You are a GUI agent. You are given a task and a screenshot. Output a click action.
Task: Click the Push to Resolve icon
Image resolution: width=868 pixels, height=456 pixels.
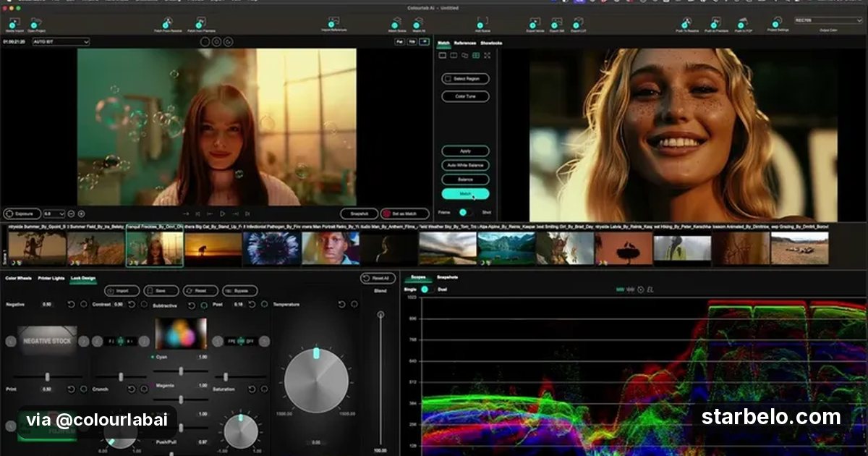(x=686, y=22)
